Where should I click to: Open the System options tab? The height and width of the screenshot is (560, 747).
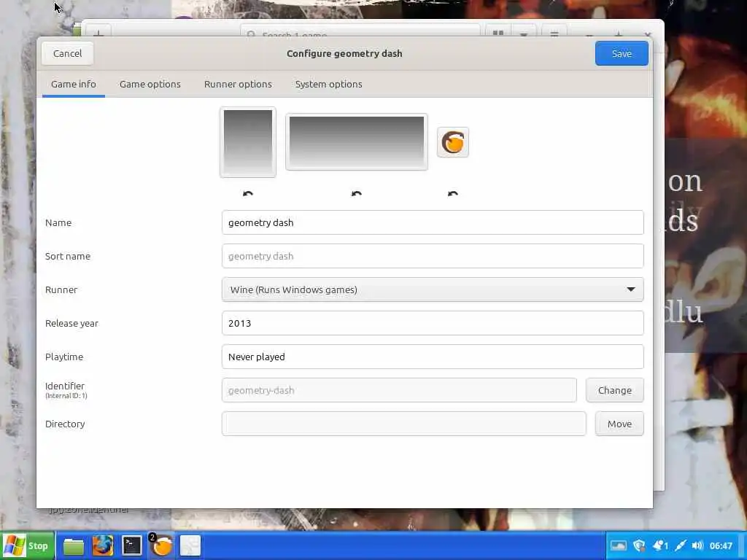(329, 85)
